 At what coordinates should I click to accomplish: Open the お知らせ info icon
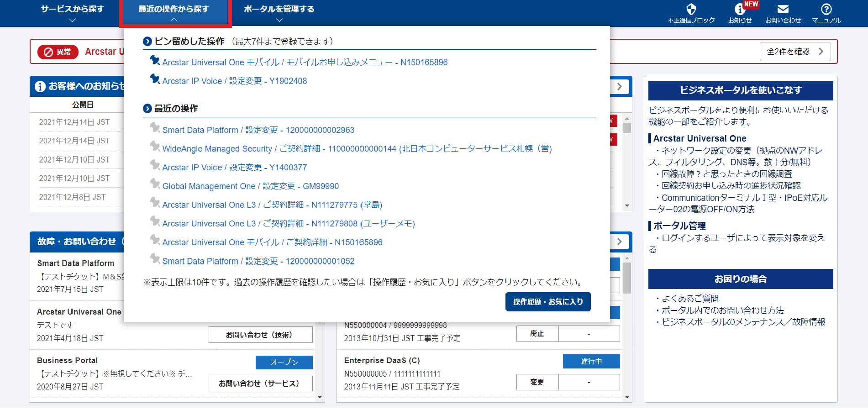740,9
